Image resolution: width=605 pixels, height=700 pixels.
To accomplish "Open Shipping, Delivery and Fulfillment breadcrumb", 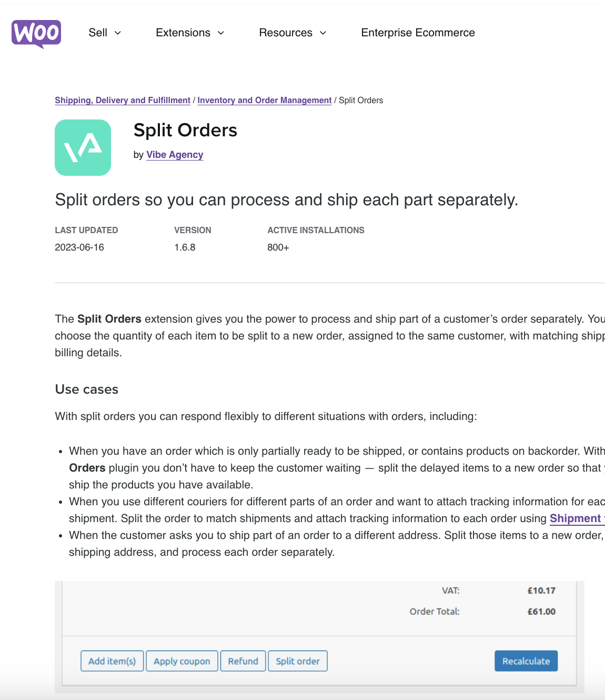I will click(x=122, y=100).
